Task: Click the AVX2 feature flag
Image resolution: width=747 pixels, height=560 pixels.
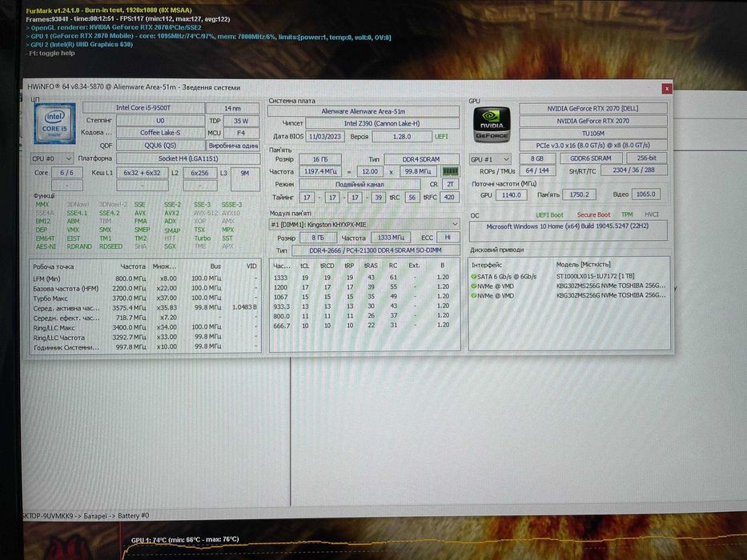Action: point(172,214)
